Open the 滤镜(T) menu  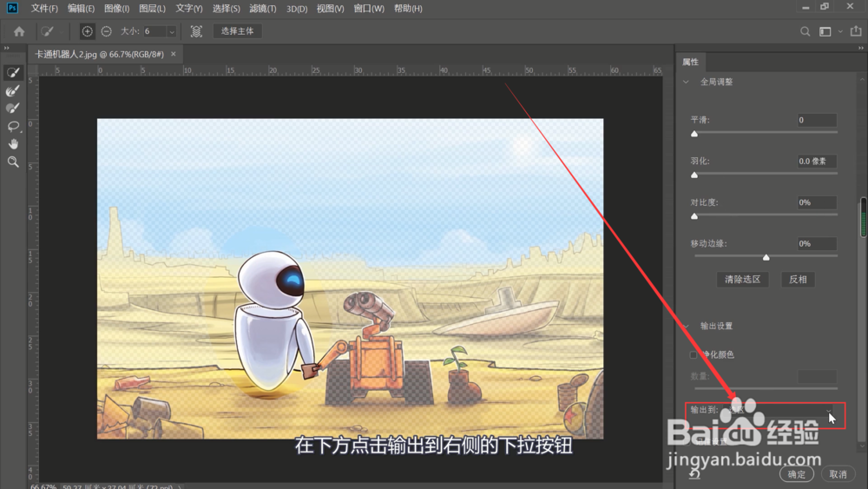pyautogui.click(x=263, y=9)
